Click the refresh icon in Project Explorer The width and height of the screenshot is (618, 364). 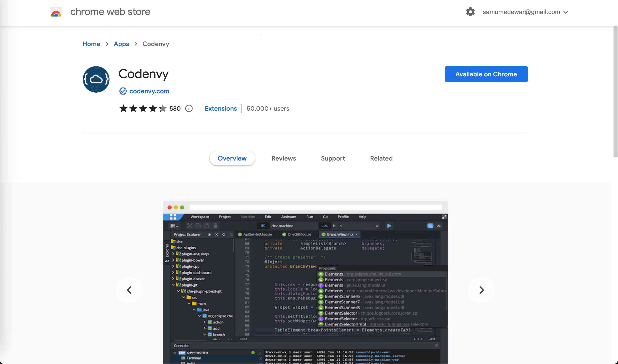pos(224,234)
